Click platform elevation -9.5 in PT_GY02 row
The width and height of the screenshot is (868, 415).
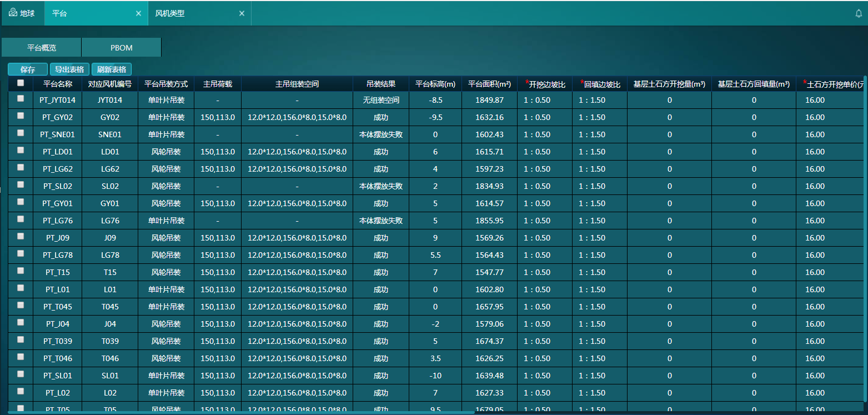[x=435, y=117]
